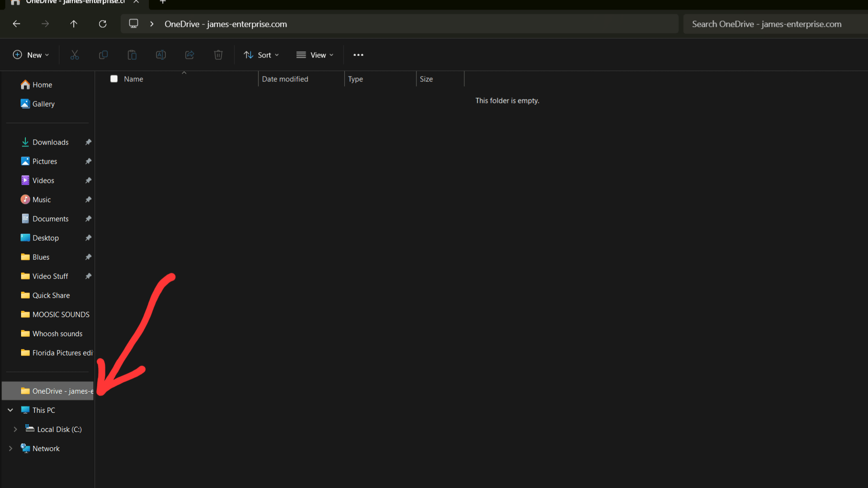The image size is (868, 488).
Task: Close the OneDrive tab
Action: pos(136,2)
